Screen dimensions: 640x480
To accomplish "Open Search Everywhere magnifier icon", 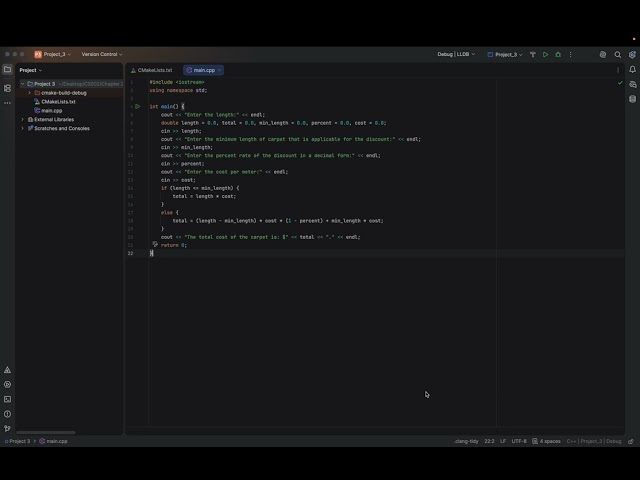I will click(x=618, y=54).
